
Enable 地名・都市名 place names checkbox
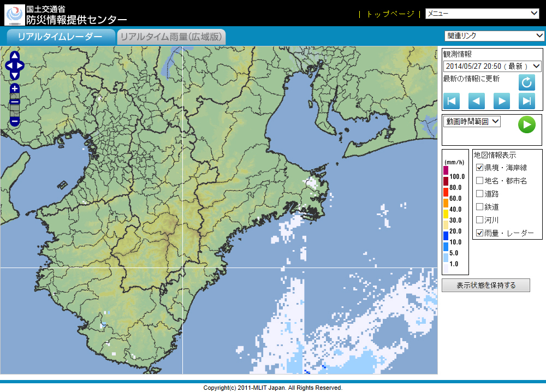coord(479,181)
